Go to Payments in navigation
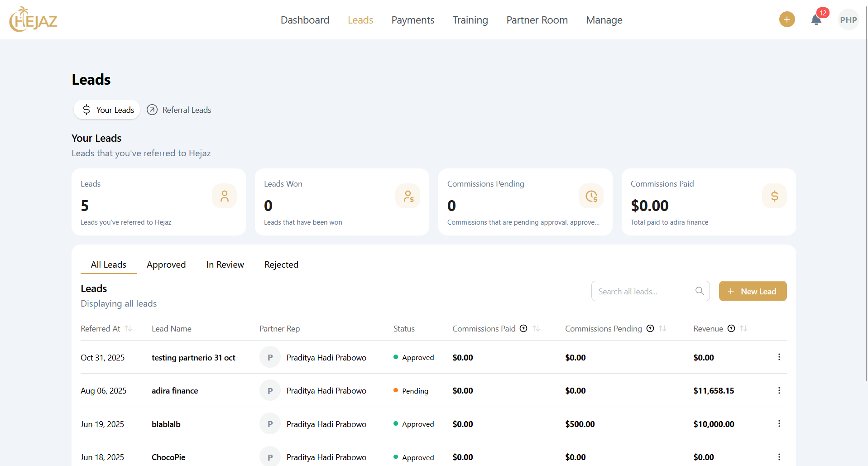Viewport: 868px width, 466px height. (412, 20)
